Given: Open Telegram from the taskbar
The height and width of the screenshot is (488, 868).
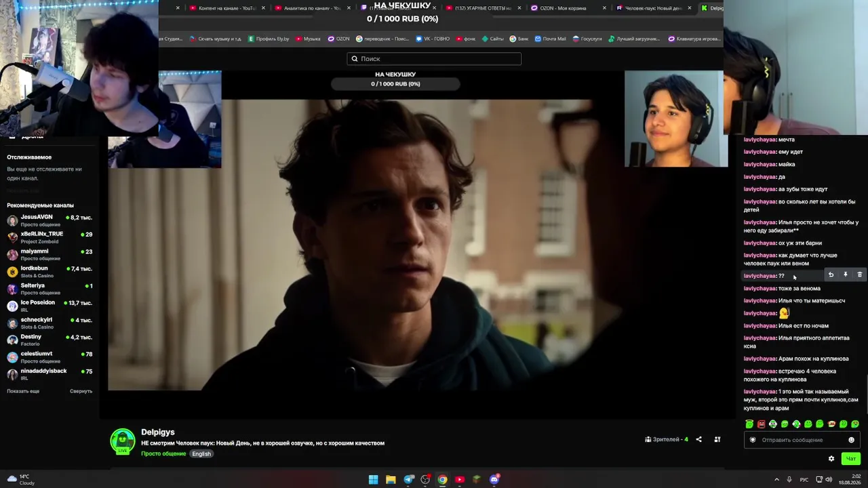Looking at the screenshot, I should (x=408, y=479).
